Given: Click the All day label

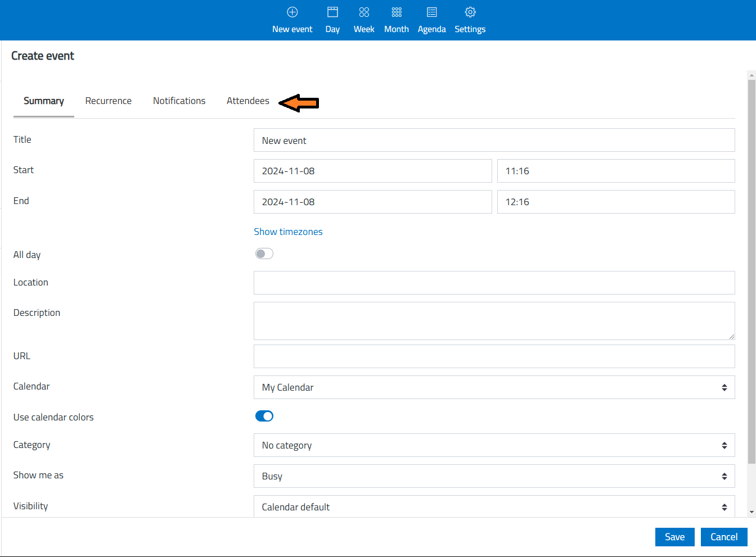Looking at the screenshot, I should point(27,255).
